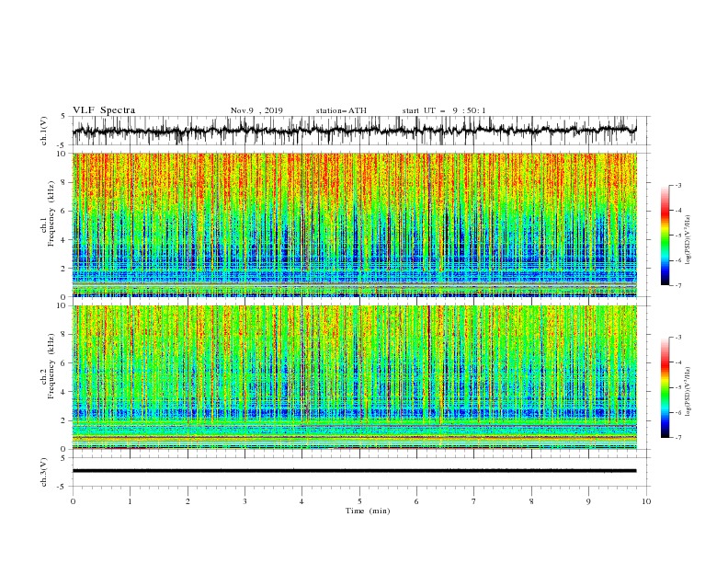Click the "-5" label on ch.2 color scale
This screenshot has width=728, height=563.
678,387
